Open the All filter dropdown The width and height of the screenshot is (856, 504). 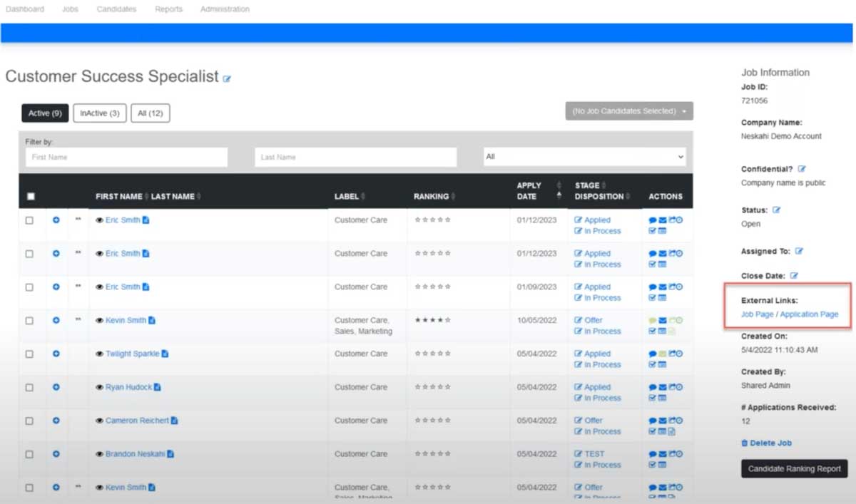pyautogui.click(x=583, y=156)
